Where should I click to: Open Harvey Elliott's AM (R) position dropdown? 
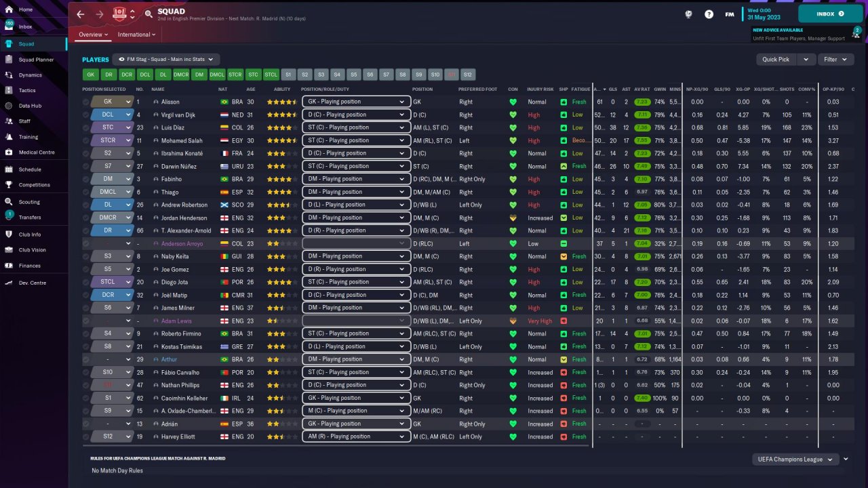pyautogui.click(x=357, y=436)
